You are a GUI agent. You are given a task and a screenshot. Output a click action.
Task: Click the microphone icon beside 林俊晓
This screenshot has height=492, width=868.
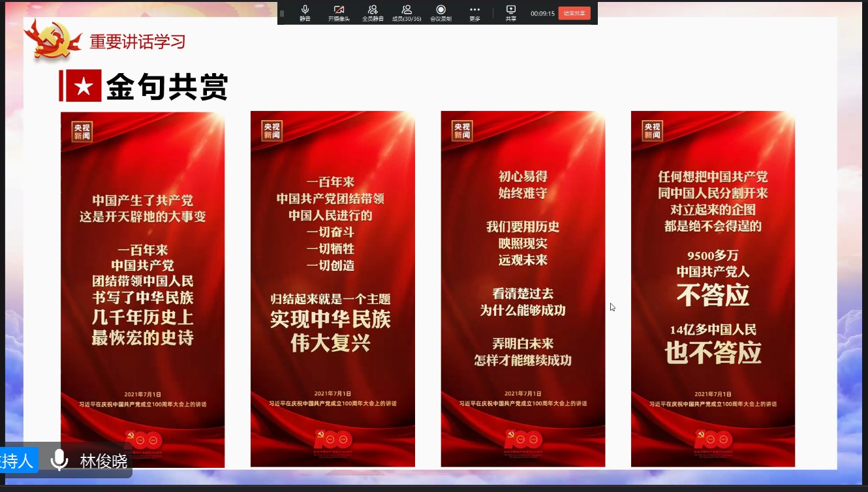(59, 460)
